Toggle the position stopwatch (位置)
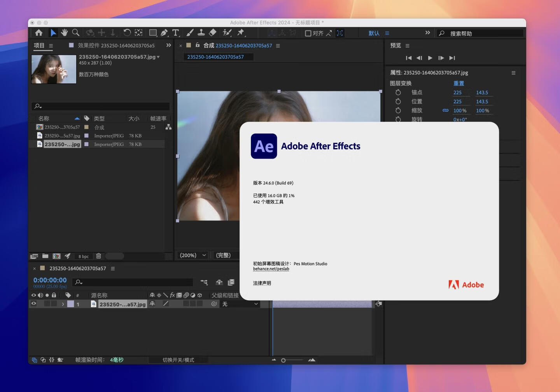 pyautogui.click(x=398, y=101)
